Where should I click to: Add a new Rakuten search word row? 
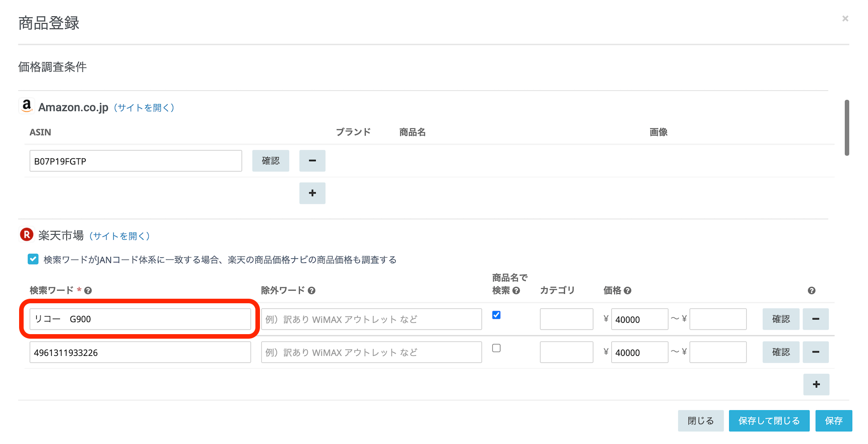[x=816, y=385]
